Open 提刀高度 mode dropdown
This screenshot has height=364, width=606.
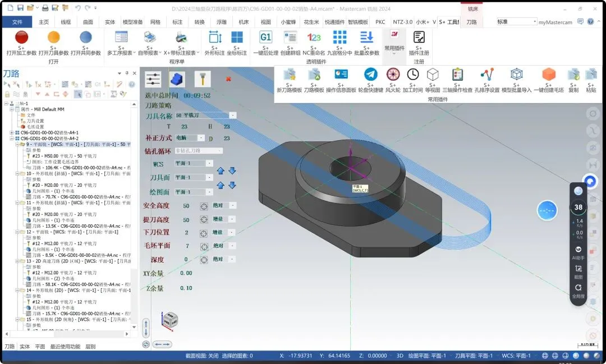coord(232,219)
